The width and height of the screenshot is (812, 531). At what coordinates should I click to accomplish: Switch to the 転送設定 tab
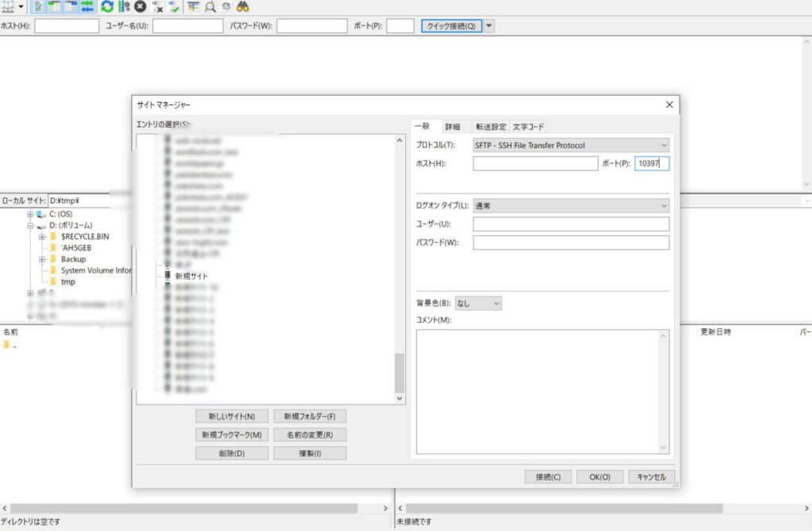click(x=491, y=127)
